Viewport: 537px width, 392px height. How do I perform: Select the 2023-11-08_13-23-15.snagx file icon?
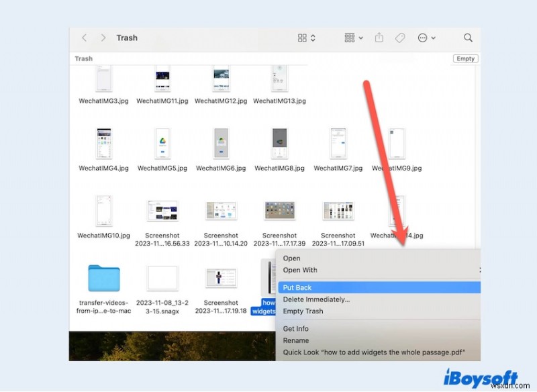click(162, 278)
